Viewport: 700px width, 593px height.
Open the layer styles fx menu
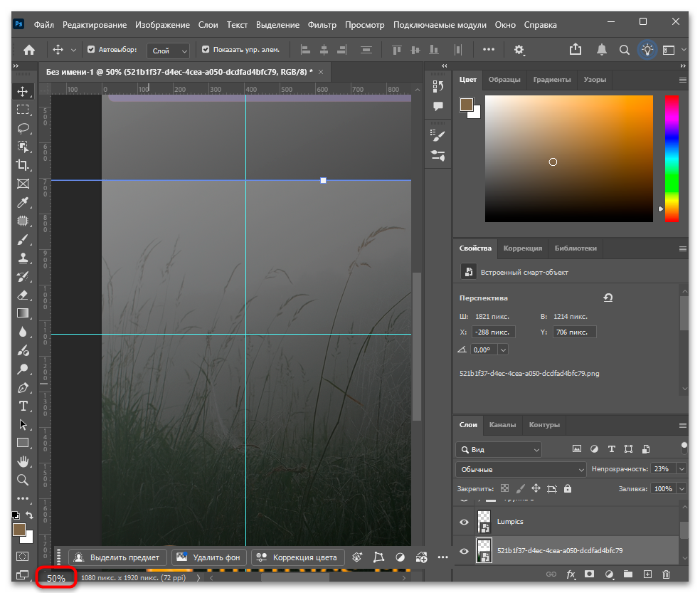[x=571, y=574]
